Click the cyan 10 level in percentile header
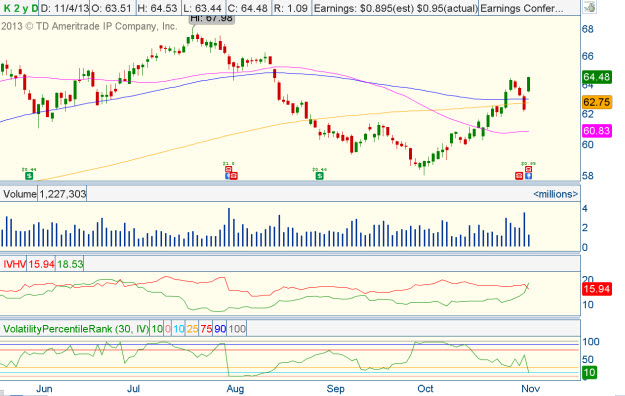Viewport: 625px width, 396px height. coord(179,329)
